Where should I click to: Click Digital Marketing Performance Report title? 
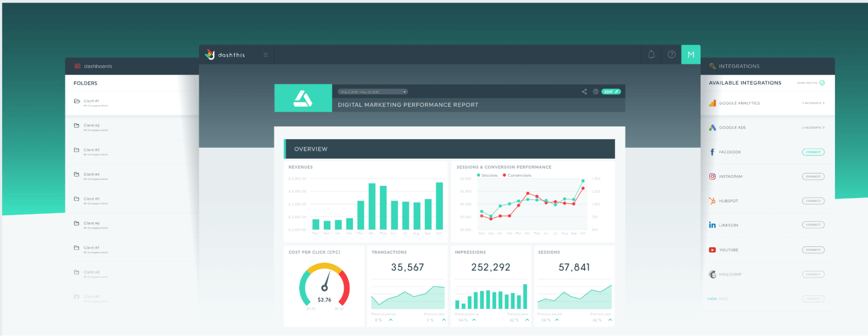click(408, 105)
